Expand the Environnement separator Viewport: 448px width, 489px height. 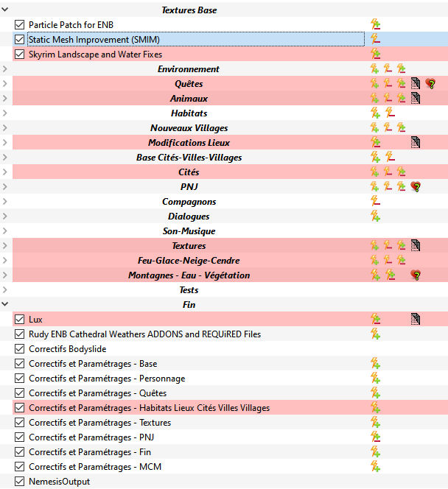6,69
